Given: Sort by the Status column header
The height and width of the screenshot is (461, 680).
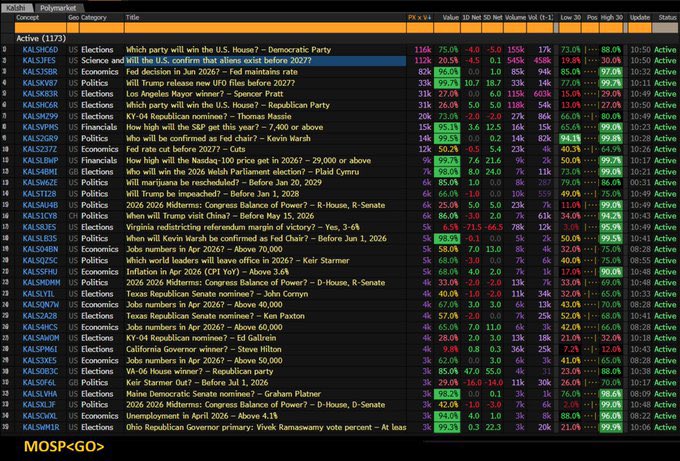Looking at the screenshot, I should (667, 17).
